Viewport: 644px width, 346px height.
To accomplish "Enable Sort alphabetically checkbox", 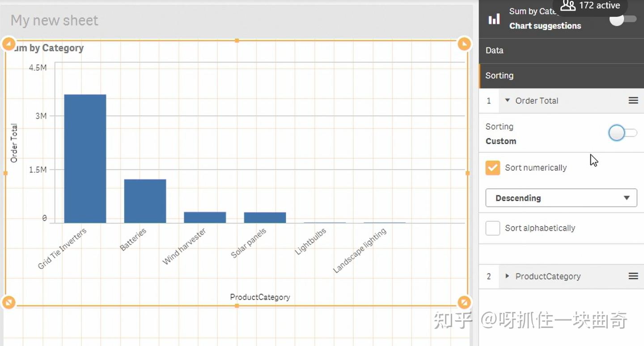I will (x=493, y=228).
